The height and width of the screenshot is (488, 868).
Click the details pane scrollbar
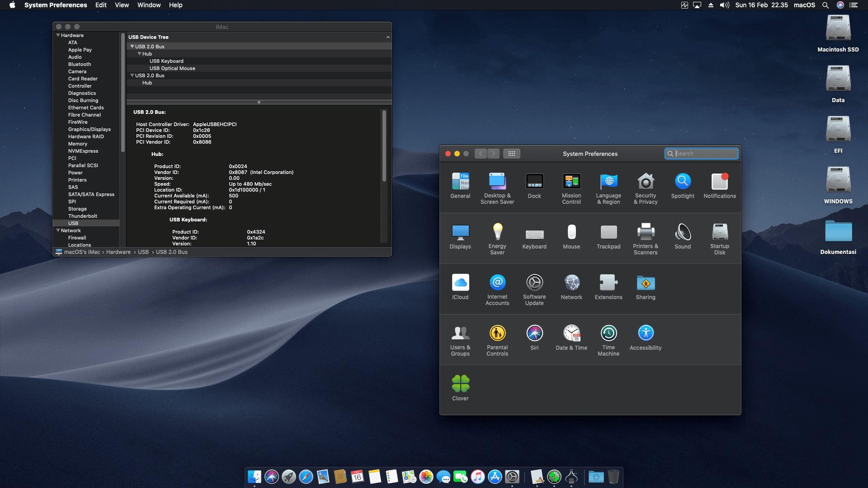point(384,145)
